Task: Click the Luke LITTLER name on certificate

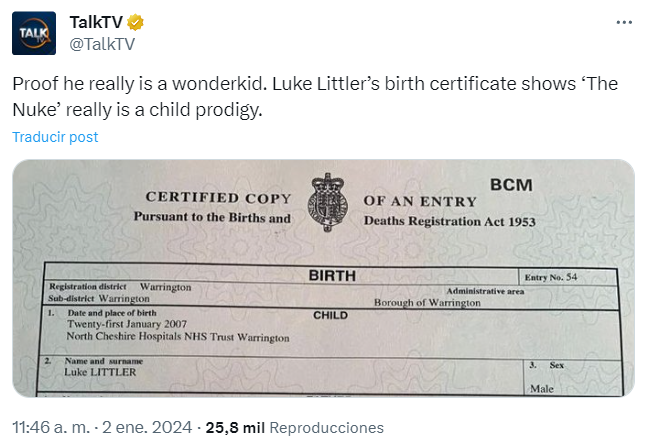Action: coord(100,372)
